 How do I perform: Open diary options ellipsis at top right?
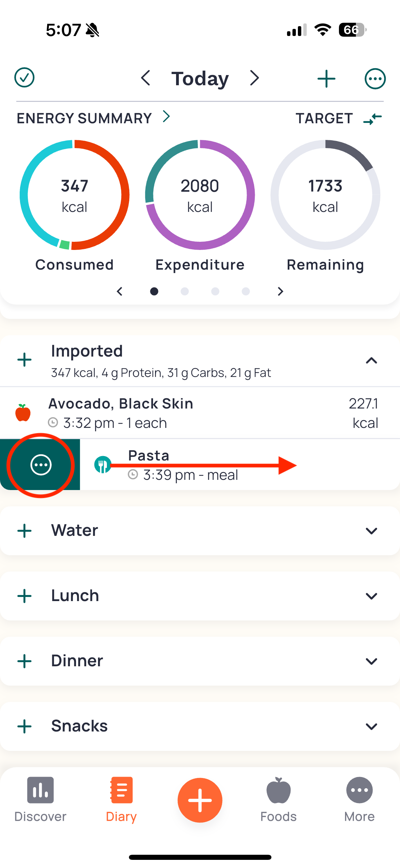point(375,79)
